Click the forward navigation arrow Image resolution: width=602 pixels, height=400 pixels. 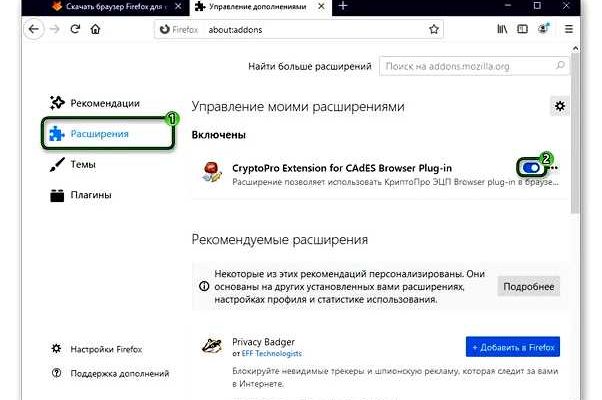click(55, 29)
